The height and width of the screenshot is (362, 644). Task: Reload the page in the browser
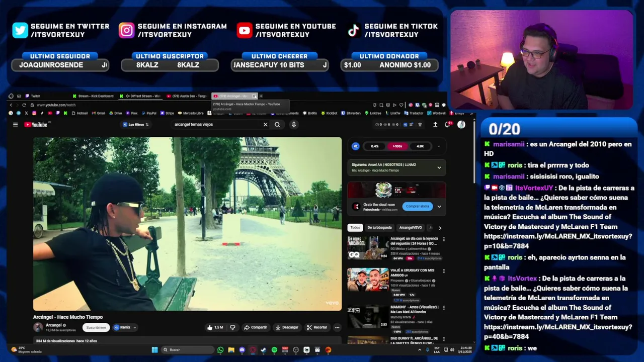24,105
